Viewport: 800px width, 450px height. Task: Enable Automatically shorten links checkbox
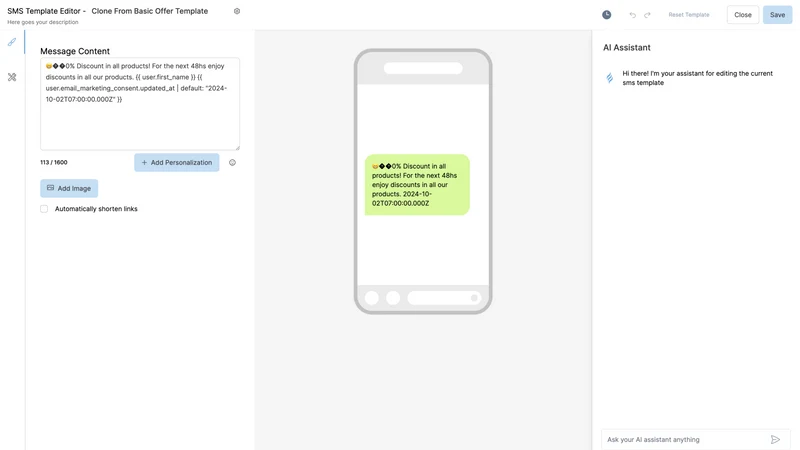pos(44,209)
